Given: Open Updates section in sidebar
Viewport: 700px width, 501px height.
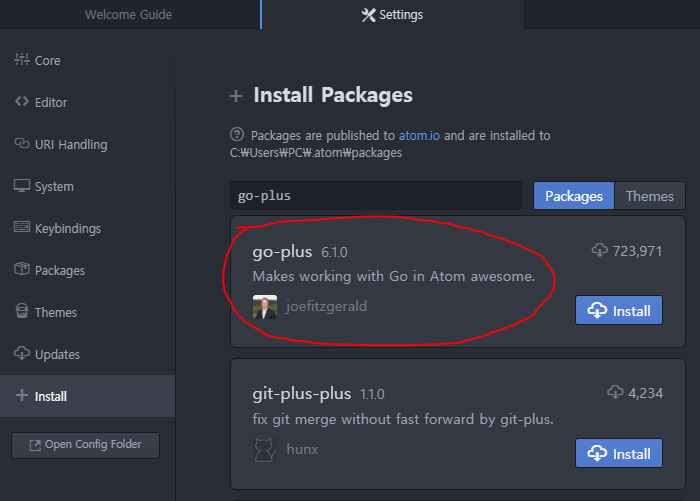Looking at the screenshot, I should click(88, 354).
